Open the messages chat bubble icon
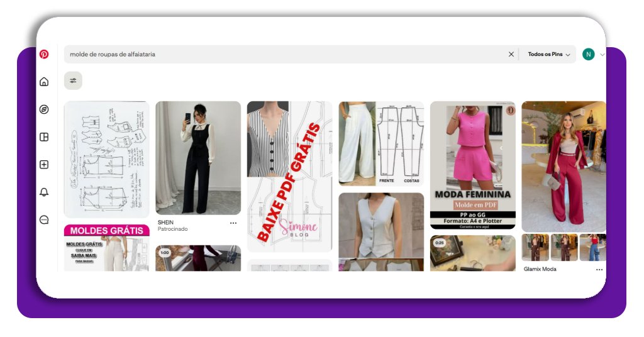Screen dimensions: 644x337 tap(44, 220)
